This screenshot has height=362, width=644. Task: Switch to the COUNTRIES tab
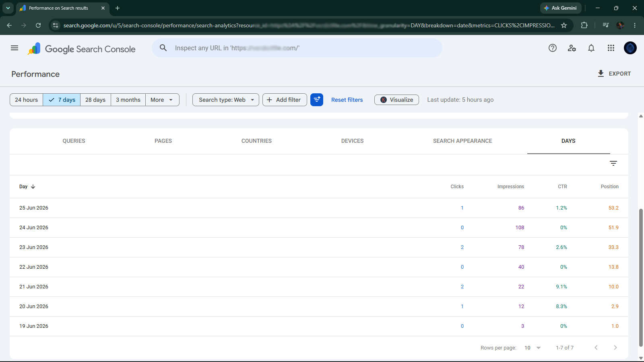(x=256, y=141)
